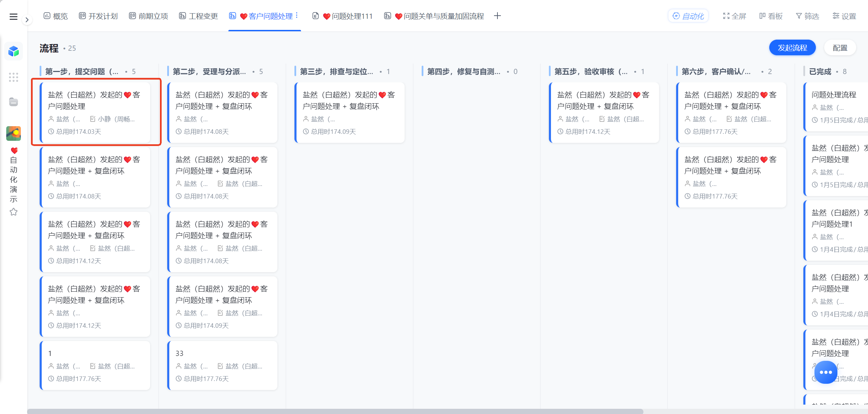
Task: Click the 小静（周畅 assignee on first card
Action: pos(112,119)
